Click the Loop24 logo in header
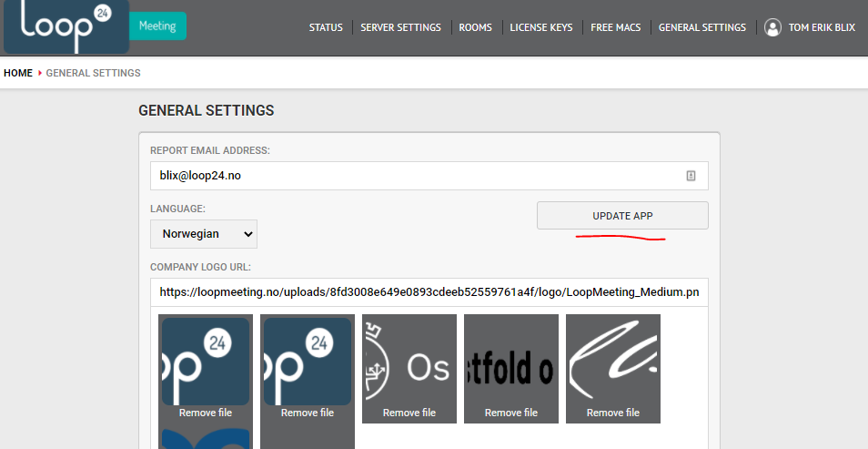Viewport: 868px width, 449px height. (x=66, y=26)
